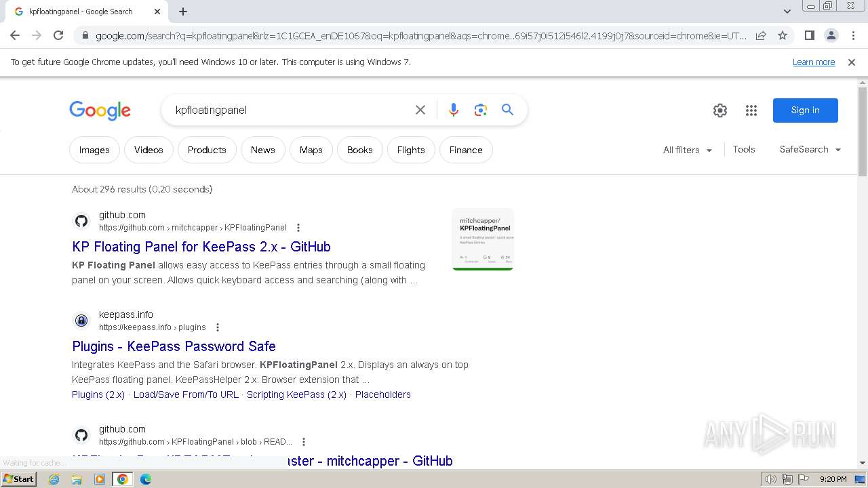
Task: Open more options for first github.com result
Action: pos(298,228)
